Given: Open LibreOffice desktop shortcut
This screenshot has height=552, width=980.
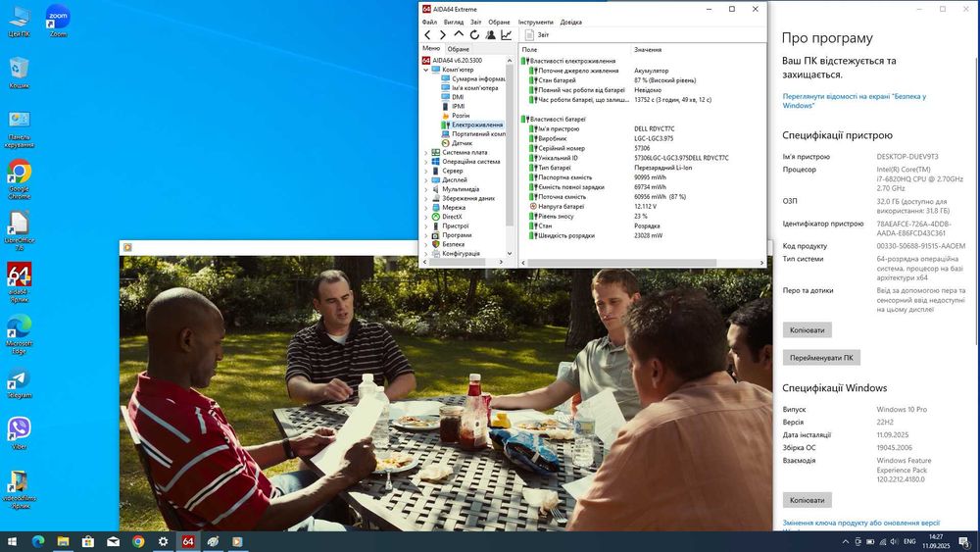Looking at the screenshot, I should point(19,231).
